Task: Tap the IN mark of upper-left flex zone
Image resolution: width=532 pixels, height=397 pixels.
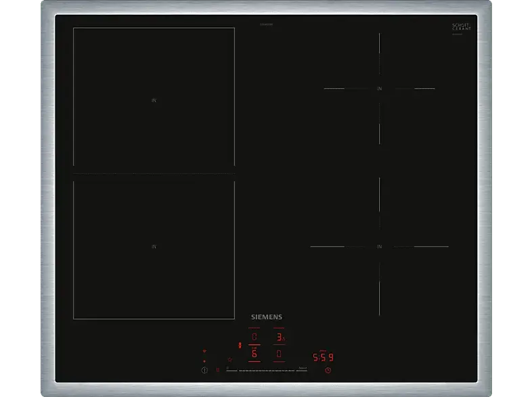Action: (154, 100)
